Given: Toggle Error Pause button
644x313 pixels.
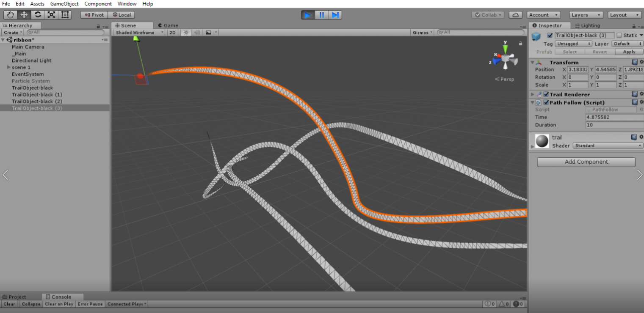Looking at the screenshot, I should click(90, 304).
